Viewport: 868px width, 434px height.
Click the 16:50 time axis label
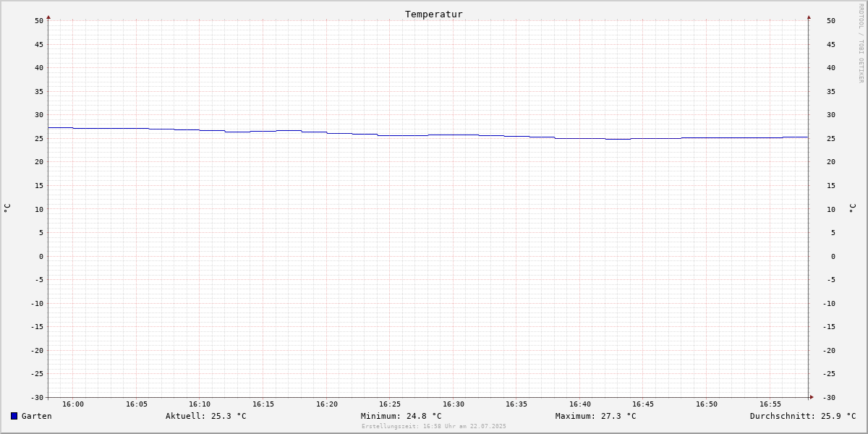[707, 404]
